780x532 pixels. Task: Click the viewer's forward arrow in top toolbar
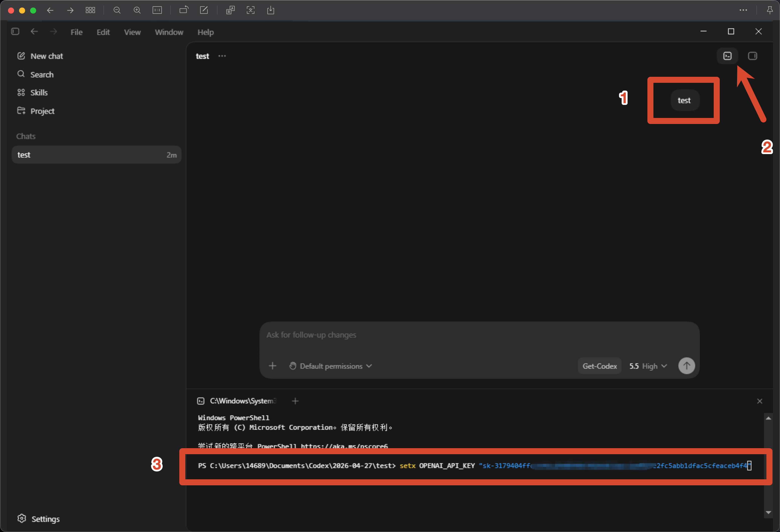pyautogui.click(x=70, y=10)
